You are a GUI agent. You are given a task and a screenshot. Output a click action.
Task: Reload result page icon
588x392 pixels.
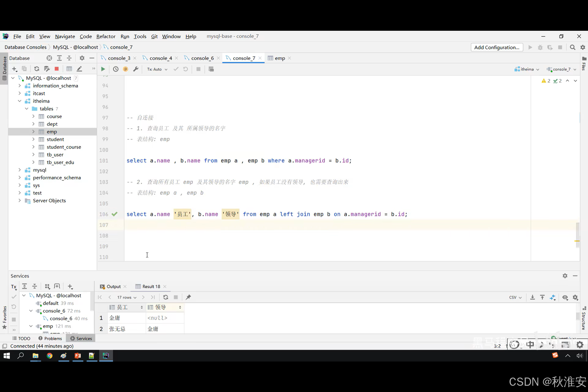[x=166, y=297]
